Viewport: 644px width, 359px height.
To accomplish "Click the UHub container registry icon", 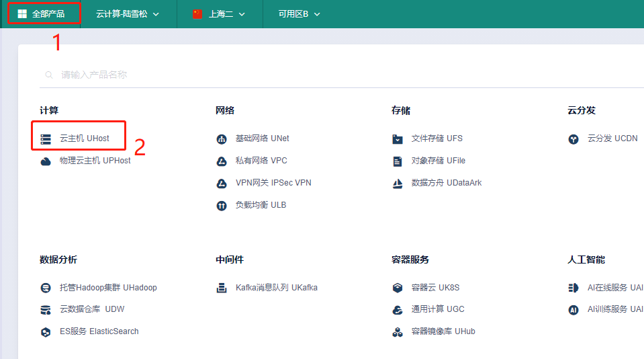I will click(398, 332).
